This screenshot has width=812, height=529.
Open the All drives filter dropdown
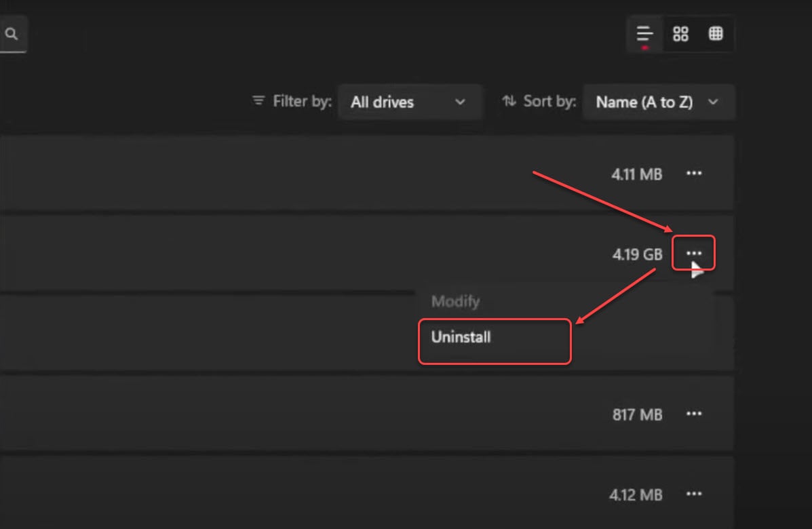[410, 102]
